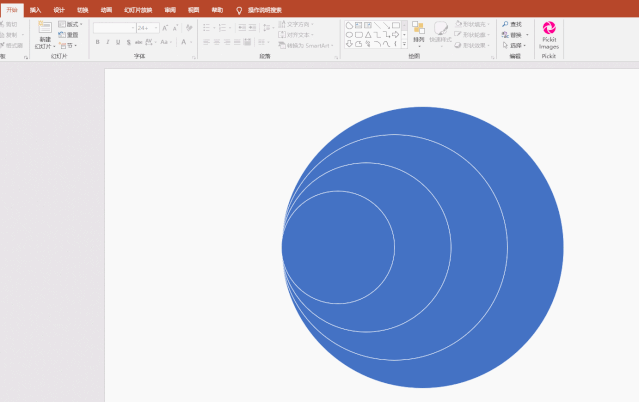Open the Select (选择) dropdown
Viewport: 639px width, 402px height.
coord(515,45)
